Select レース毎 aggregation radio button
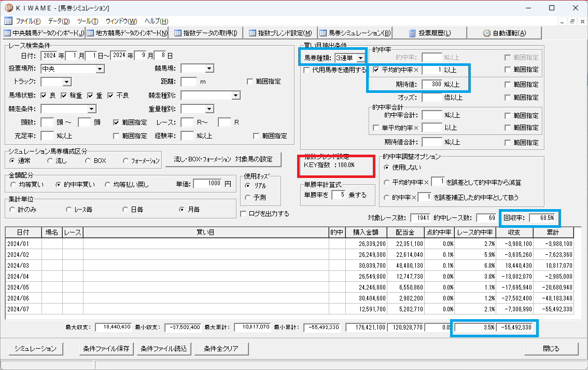The width and height of the screenshot is (588, 370). [68, 210]
